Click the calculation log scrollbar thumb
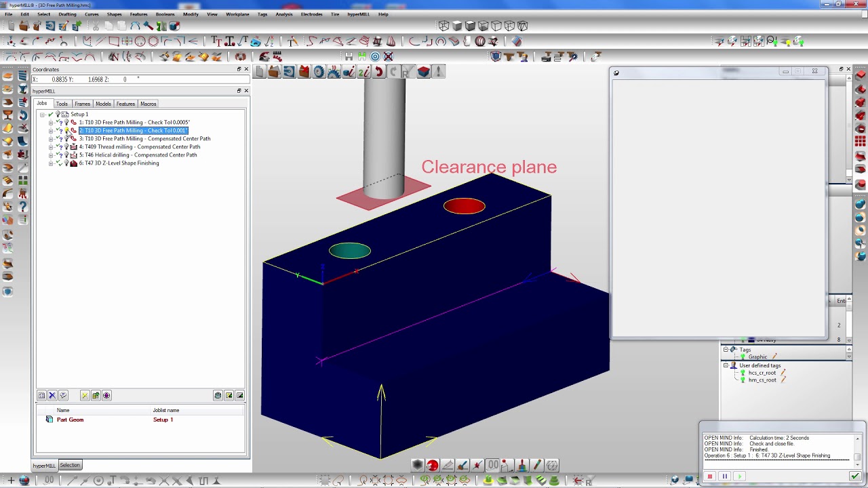This screenshot has height=488, width=868. click(x=857, y=457)
